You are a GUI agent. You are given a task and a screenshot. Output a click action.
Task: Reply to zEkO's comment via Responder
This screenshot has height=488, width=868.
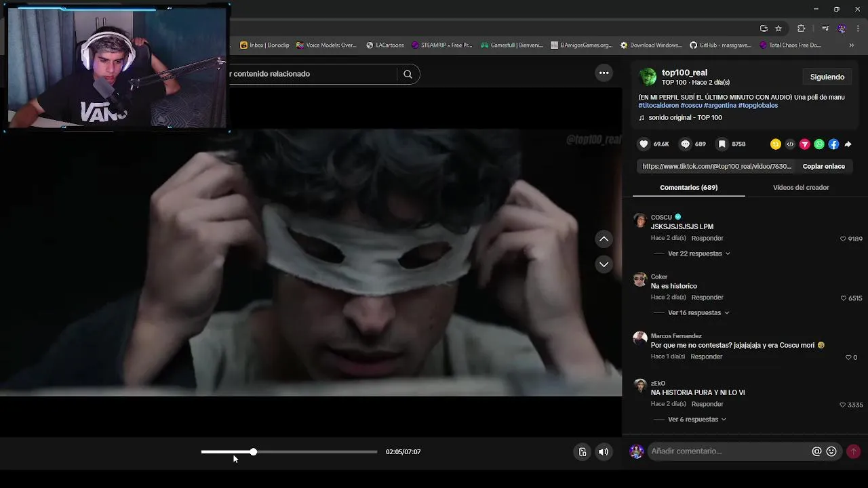[707, 404]
